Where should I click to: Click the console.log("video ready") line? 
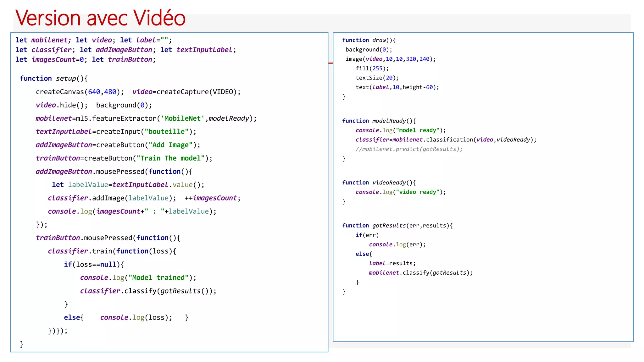[x=401, y=192]
